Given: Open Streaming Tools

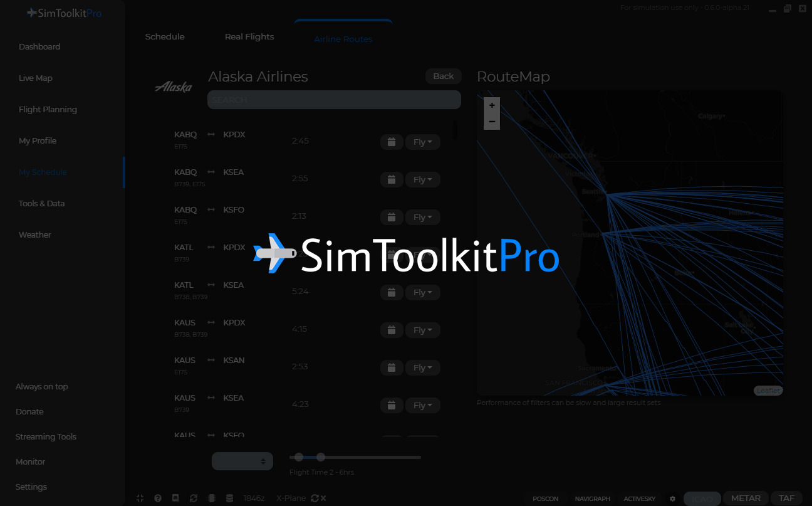Looking at the screenshot, I should point(46,437).
